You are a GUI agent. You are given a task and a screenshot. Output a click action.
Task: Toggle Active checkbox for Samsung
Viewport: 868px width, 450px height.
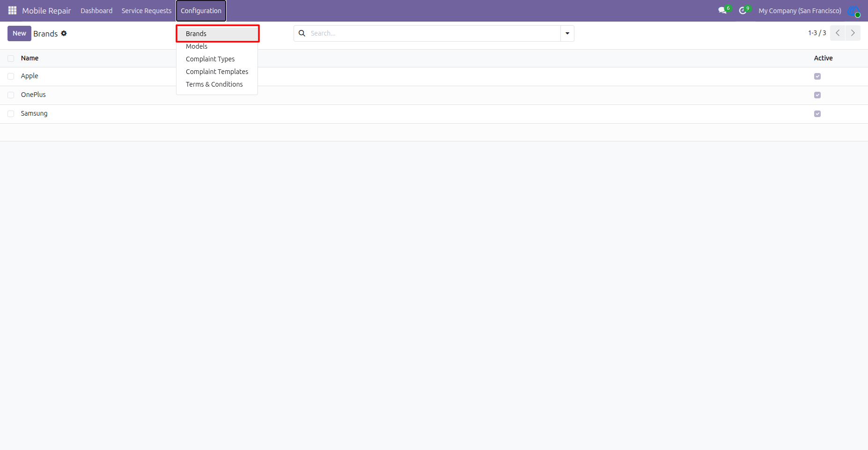click(x=817, y=114)
